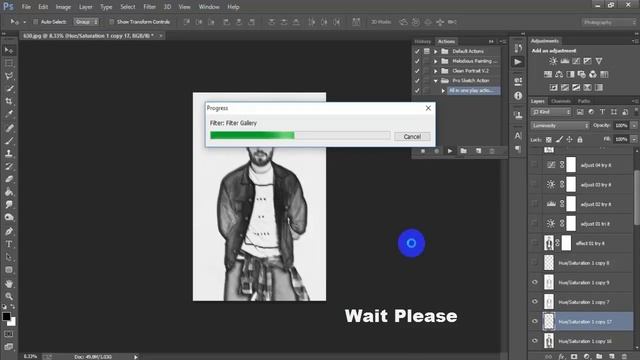Add an Invert adjustment
Screen dimensions: 640x360
[x=553, y=87]
